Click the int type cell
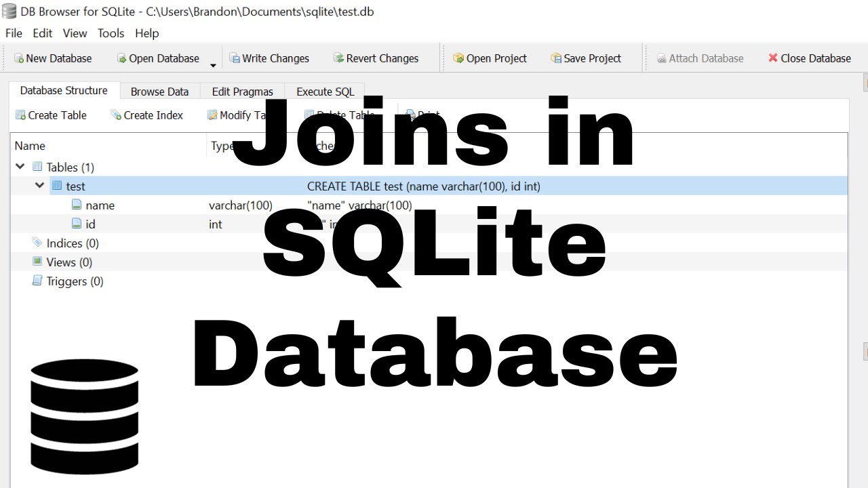868x488 pixels. coord(216,224)
